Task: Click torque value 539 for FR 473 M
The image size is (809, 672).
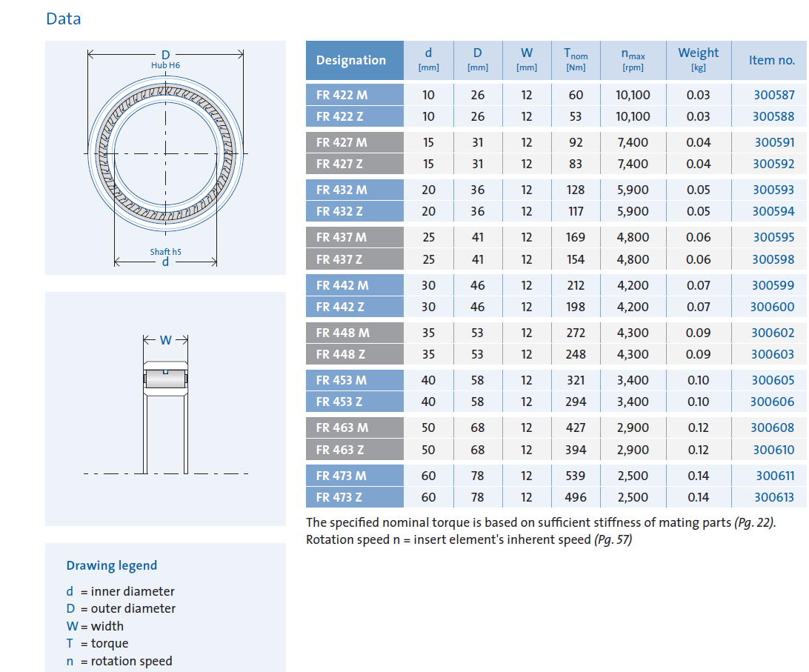Action: pos(576,476)
